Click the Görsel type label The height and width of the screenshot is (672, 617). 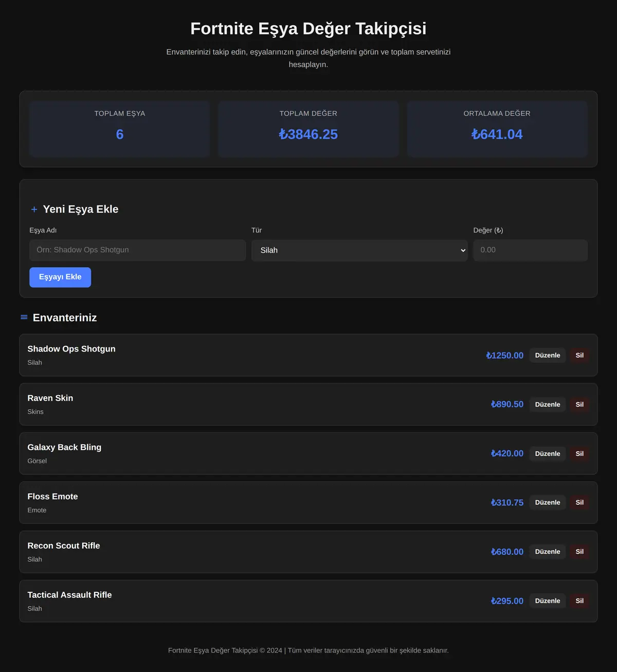(x=37, y=461)
